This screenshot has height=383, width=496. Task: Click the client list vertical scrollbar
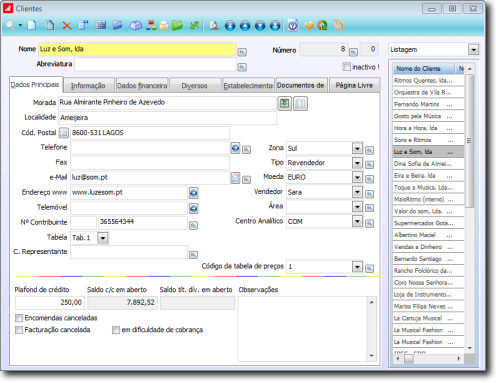469,141
